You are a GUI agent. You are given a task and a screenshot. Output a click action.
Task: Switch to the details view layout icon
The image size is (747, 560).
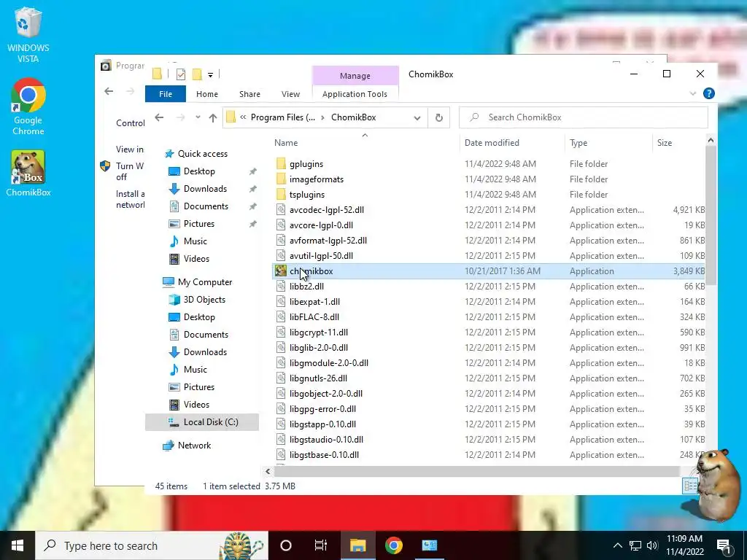click(689, 486)
